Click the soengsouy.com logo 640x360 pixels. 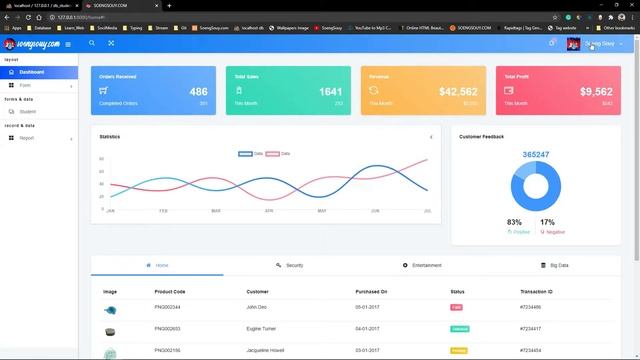[x=32, y=44]
